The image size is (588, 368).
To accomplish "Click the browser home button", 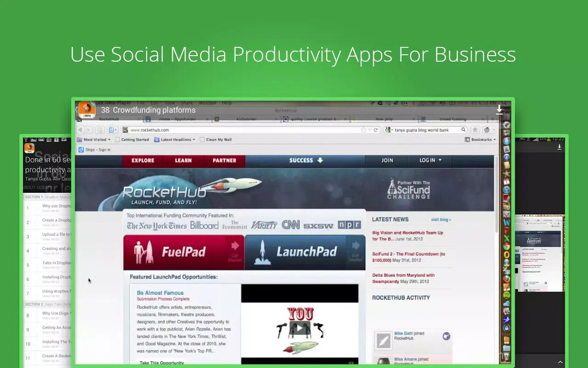I will (475, 130).
